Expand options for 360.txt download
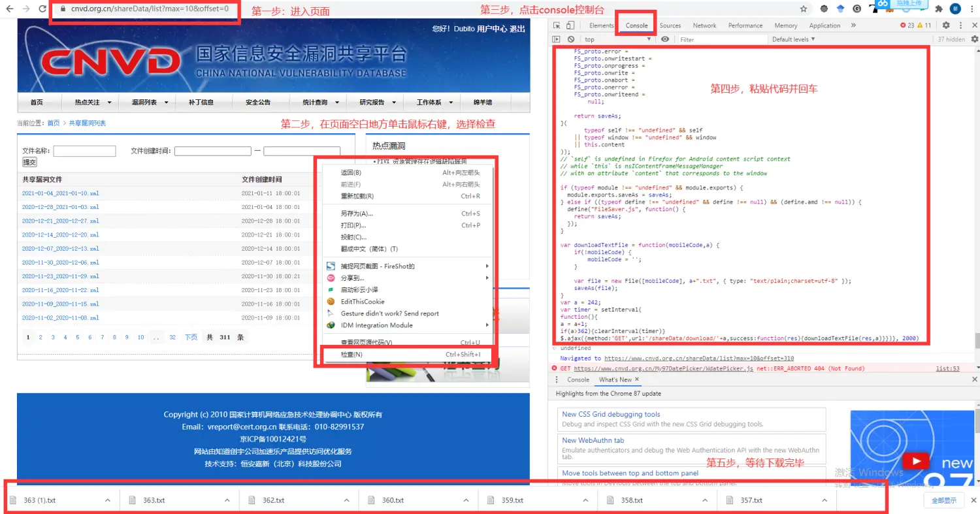Viewport: 980px width, 514px height. (x=466, y=500)
